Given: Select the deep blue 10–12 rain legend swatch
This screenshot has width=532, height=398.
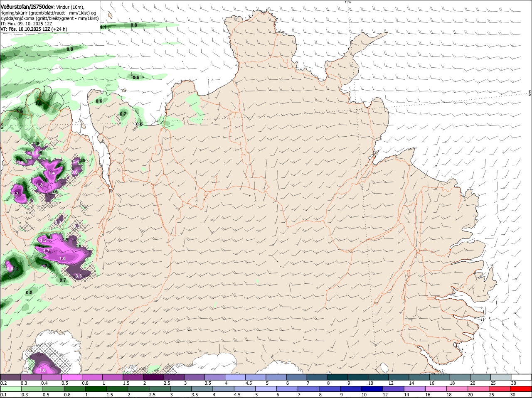Looking at the screenshot, I should click(x=372, y=388).
